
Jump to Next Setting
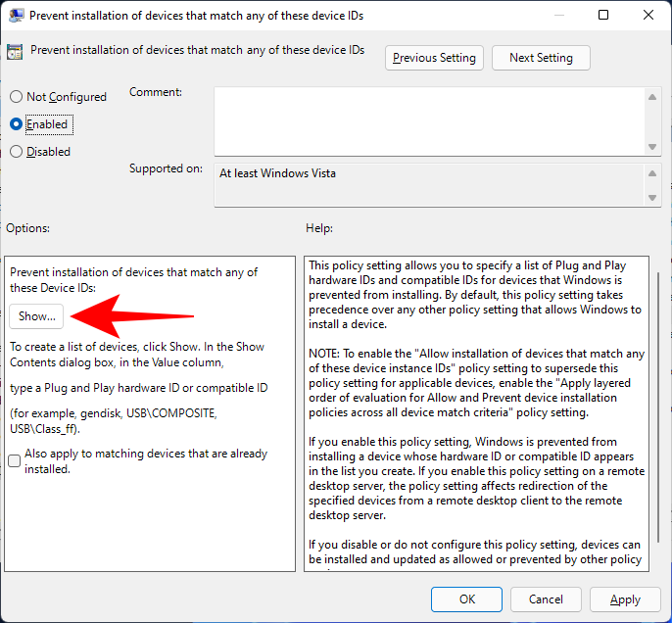(541, 58)
